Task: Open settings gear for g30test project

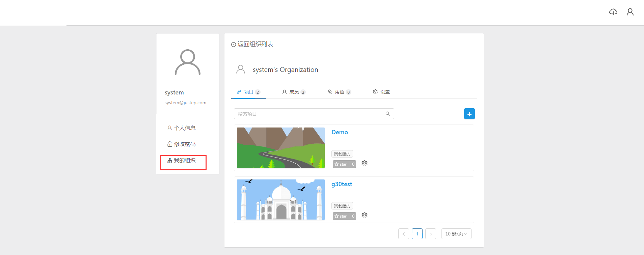Action: tap(365, 215)
